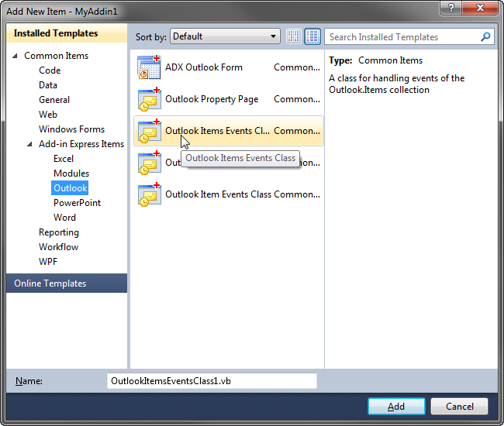
Task: Open the Installed Templates section
Action: pos(67,33)
